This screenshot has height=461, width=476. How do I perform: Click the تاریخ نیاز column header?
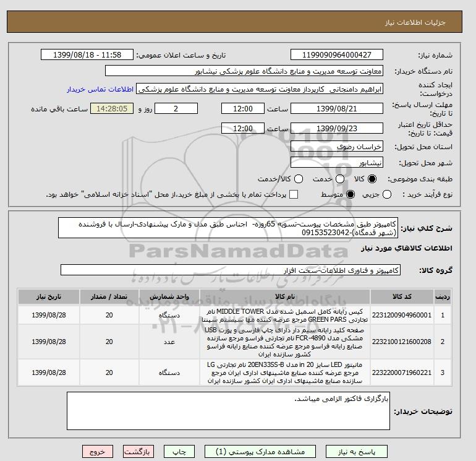49,296
